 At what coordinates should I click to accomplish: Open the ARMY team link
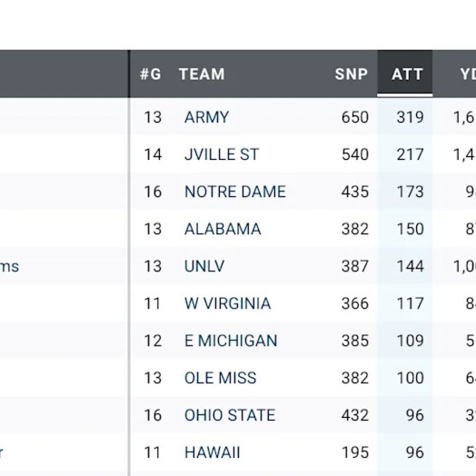point(206,117)
